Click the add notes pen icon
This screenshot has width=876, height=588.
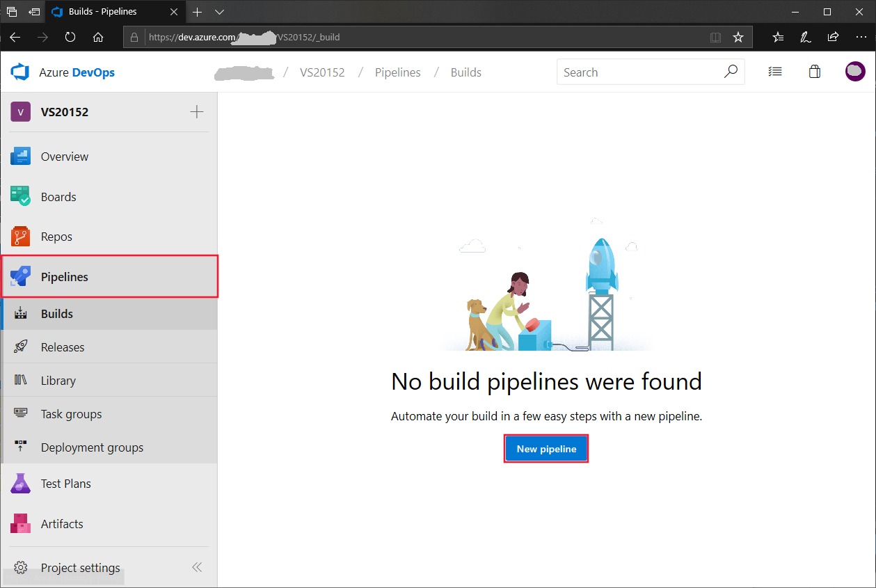click(806, 37)
